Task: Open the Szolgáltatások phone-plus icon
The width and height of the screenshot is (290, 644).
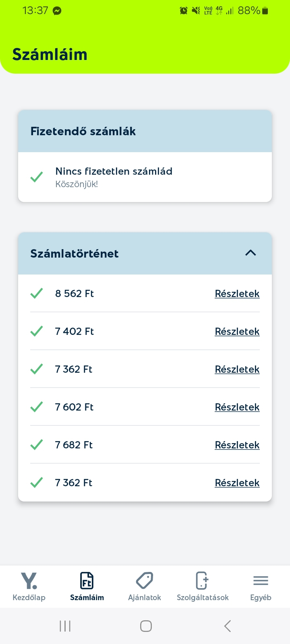Action: click(202, 581)
